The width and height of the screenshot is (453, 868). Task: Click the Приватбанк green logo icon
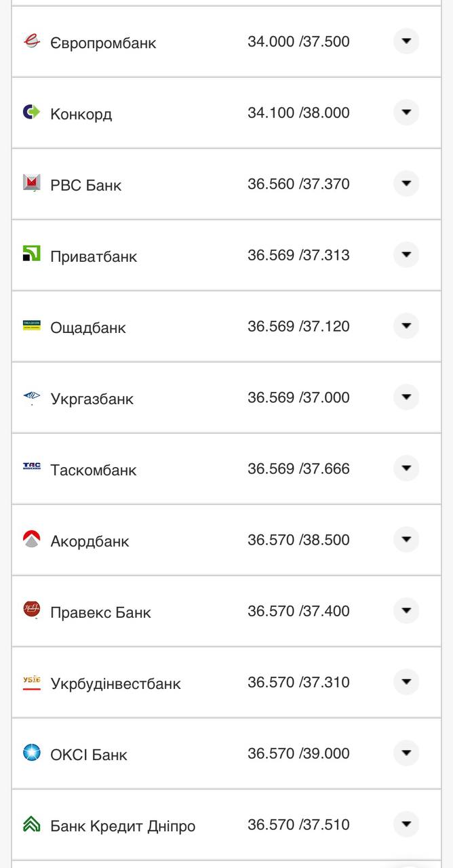coord(32,254)
